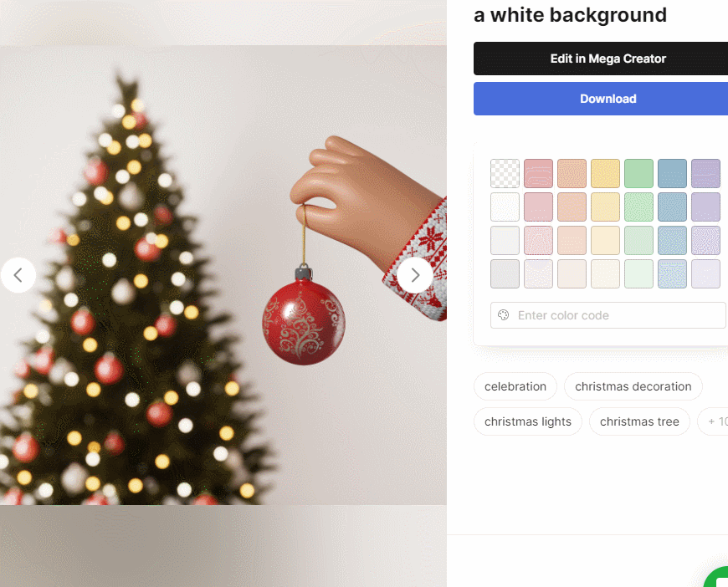The width and height of the screenshot is (728, 587).
Task: Open the christmas decoration tag
Action: 633,386
